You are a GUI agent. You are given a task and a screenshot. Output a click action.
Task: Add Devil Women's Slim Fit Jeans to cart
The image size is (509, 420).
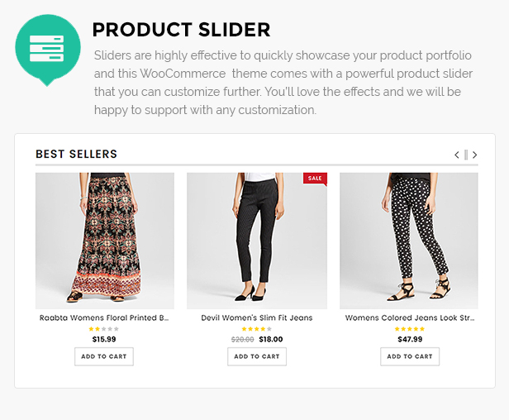click(x=257, y=356)
